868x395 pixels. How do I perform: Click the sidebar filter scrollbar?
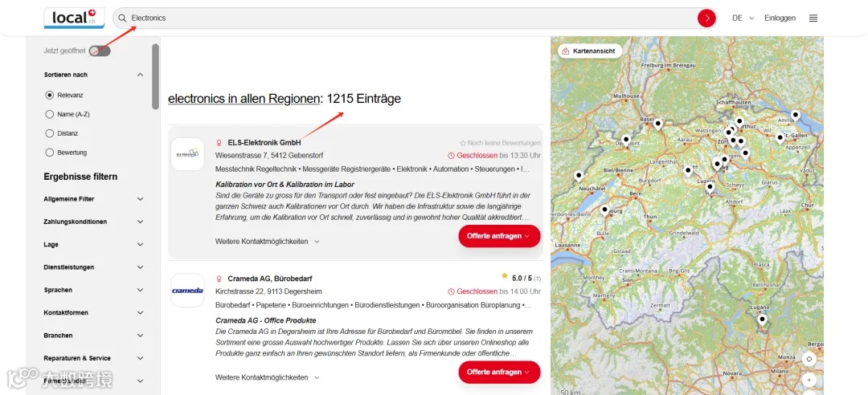(156, 76)
